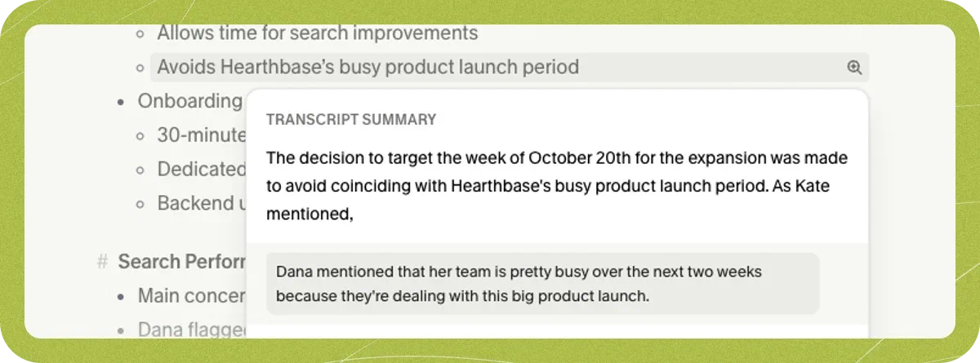
Task: Select the "Avoids Hearthbase's busy product launch period" line
Action: (x=510, y=67)
